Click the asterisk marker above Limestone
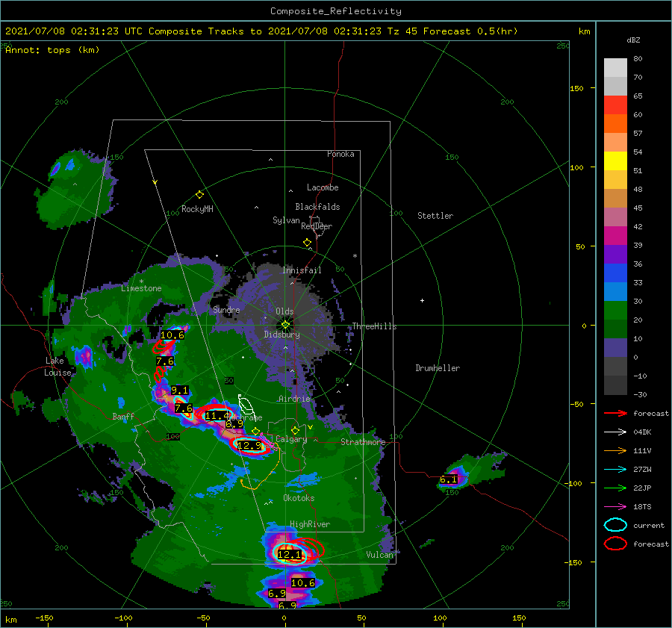This screenshot has height=628, width=672. tap(141, 282)
